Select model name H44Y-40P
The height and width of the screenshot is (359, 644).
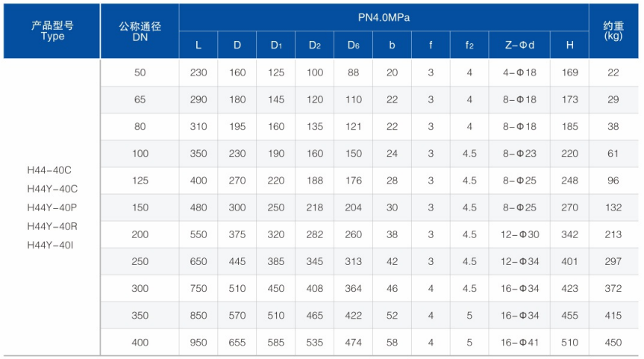(x=51, y=207)
